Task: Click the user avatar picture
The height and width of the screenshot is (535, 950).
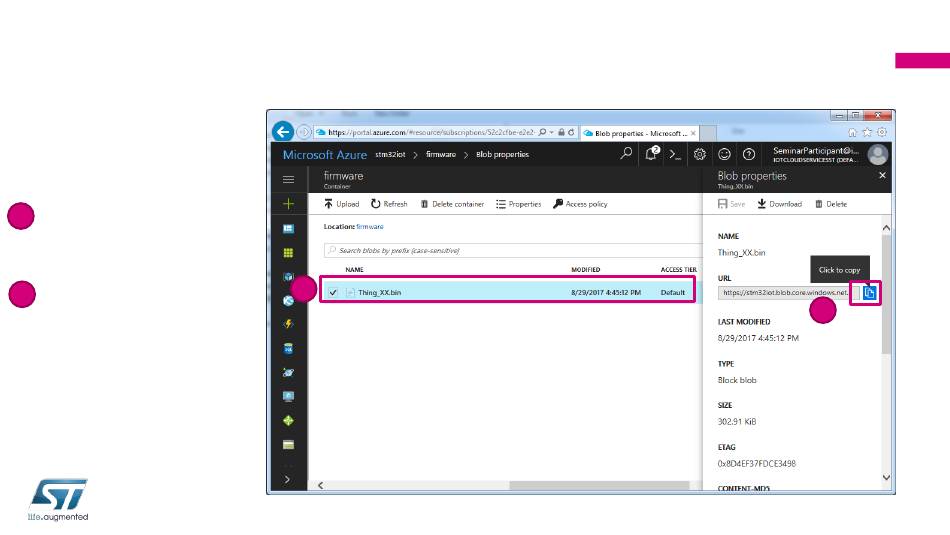Action: point(877,155)
